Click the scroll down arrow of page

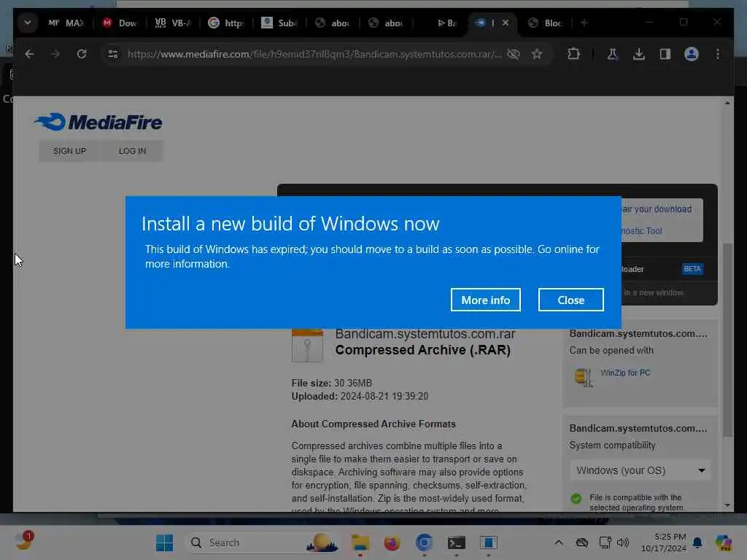(x=727, y=505)
